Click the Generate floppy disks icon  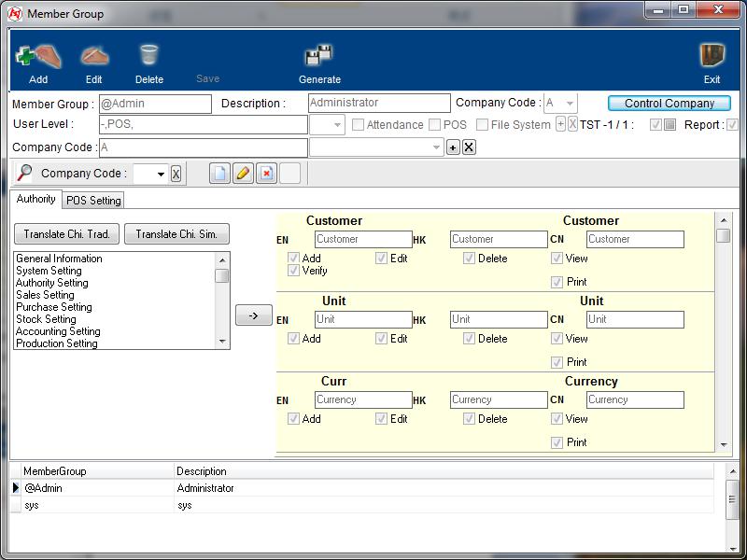318,55
